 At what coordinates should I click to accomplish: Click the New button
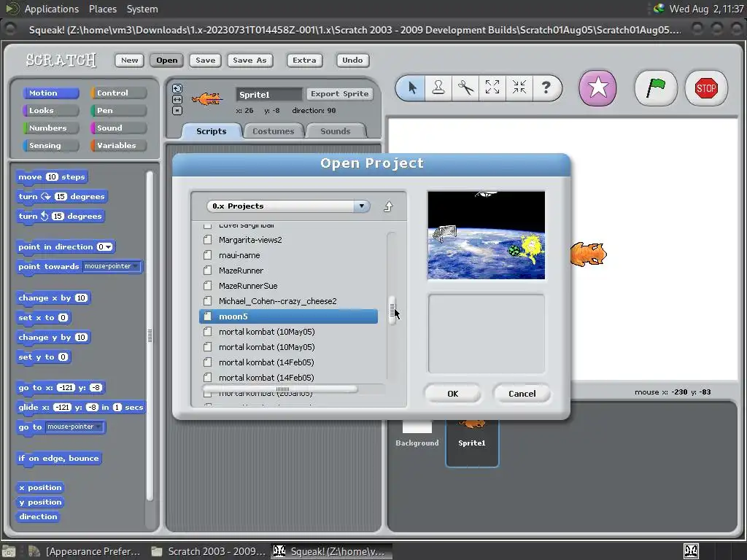point(129,60)
